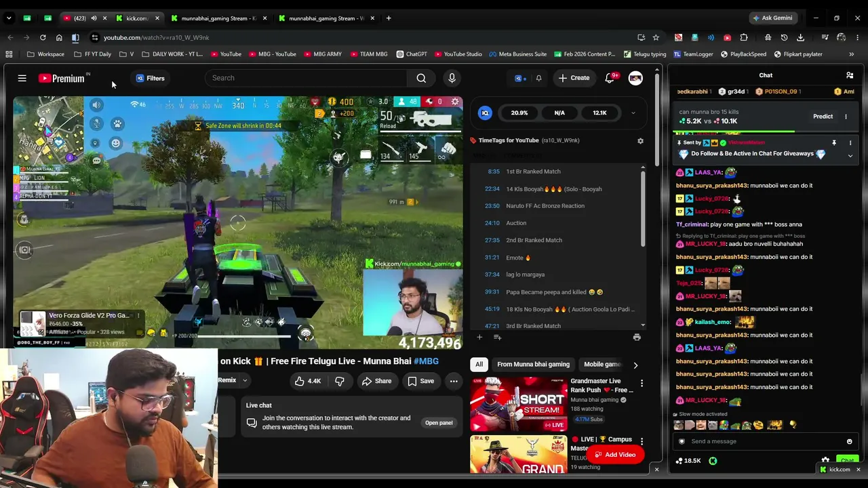Select the All filter chip
Screen dimensions: 868x488
479,364
